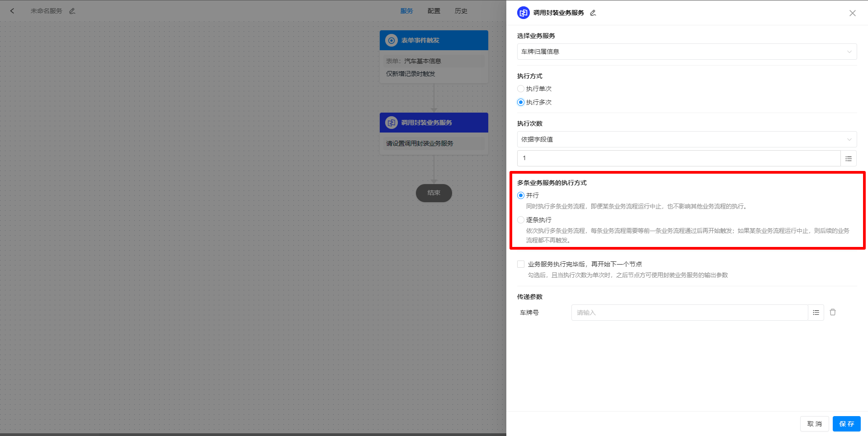This screenshot has width=868, height=436.
Task: Switch to the 历史 tab
Action: point(461,11)
